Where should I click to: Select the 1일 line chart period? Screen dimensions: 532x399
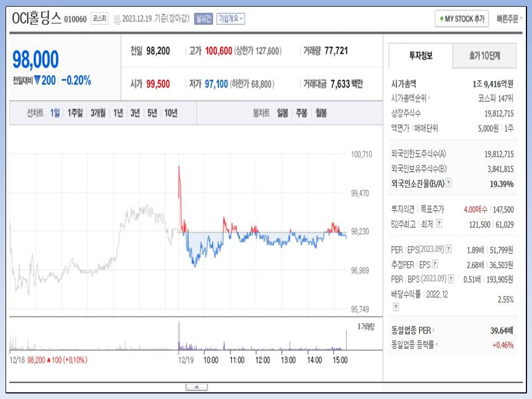(x=55, y=112)
